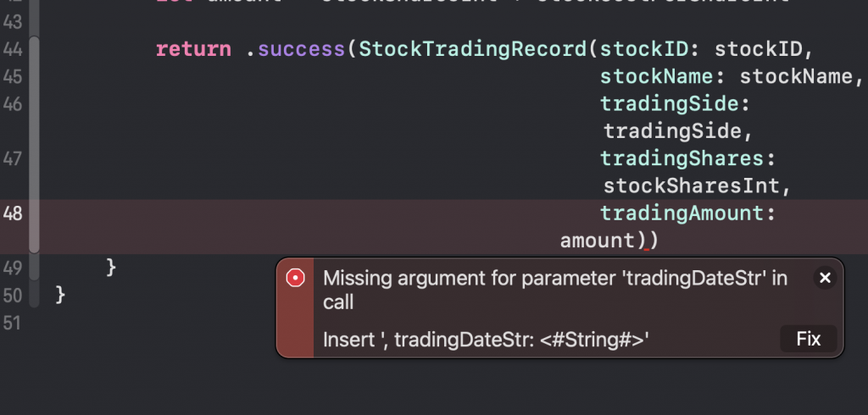Select the Insert tradingDateStr fix-it suggestion
The width and height of the screenshot is (868, 415).
point(487,340)
